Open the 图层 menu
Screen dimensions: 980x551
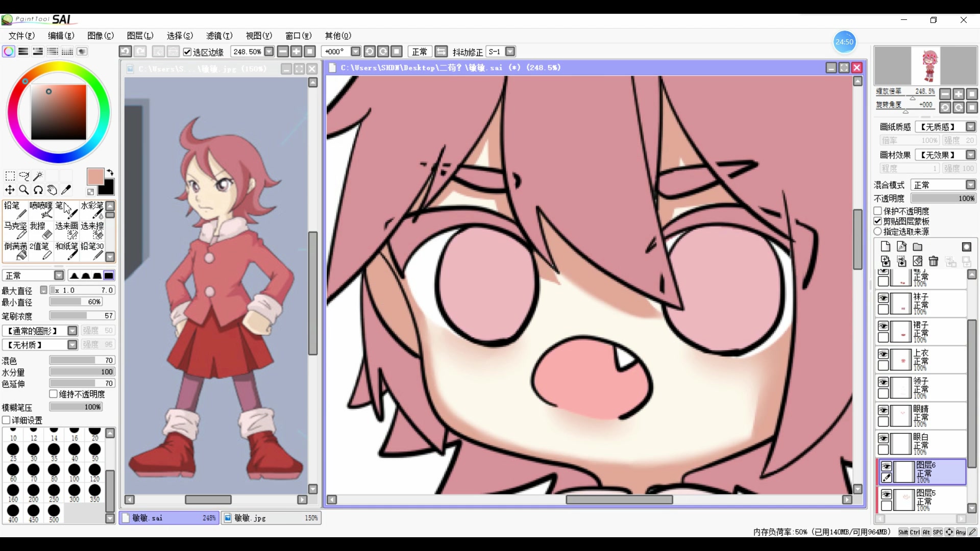pyautogui.click(x=140, y=36)
